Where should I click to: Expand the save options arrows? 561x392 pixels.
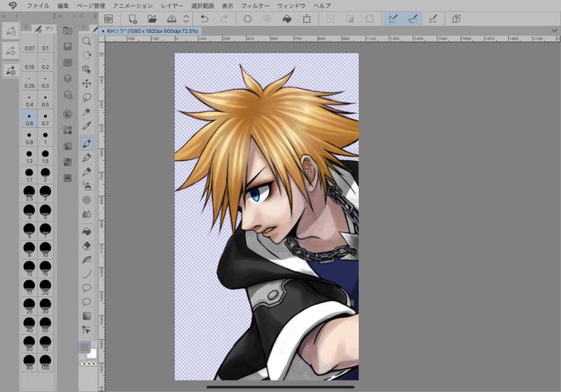[186, 19]
